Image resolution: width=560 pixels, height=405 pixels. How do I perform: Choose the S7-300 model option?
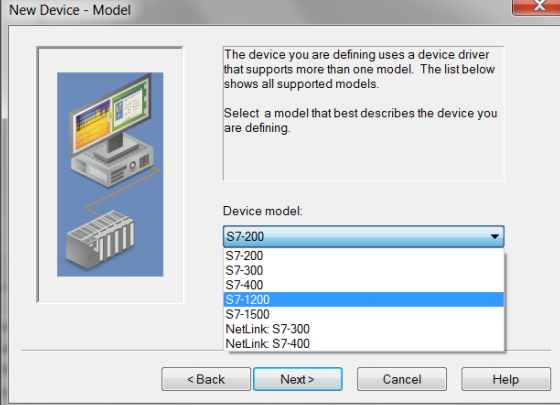pyautogui.click(x=364, y=270)
